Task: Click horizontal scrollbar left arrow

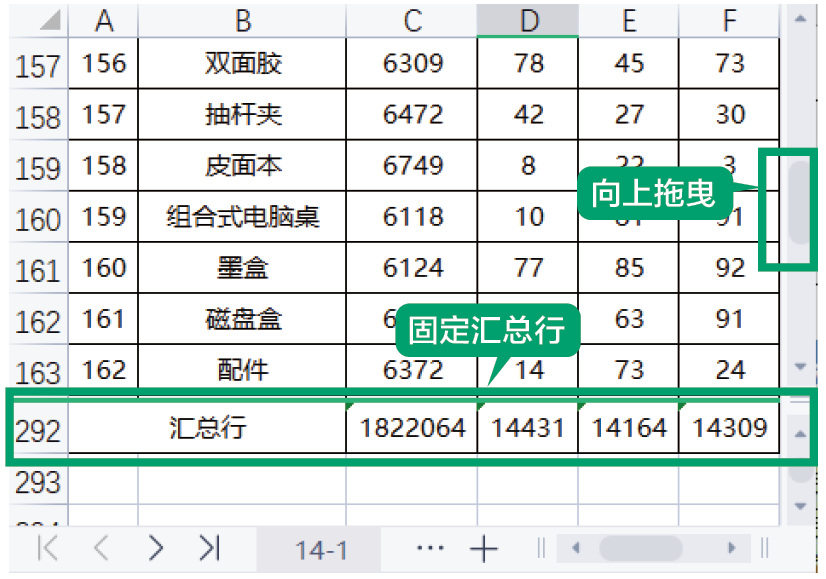Action: tap(575, 548)
